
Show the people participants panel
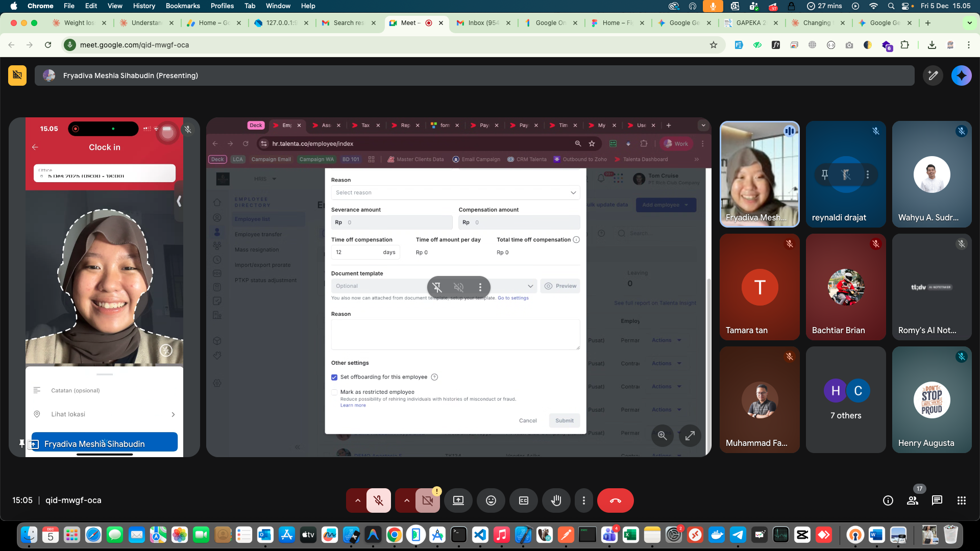pos(912,500)
